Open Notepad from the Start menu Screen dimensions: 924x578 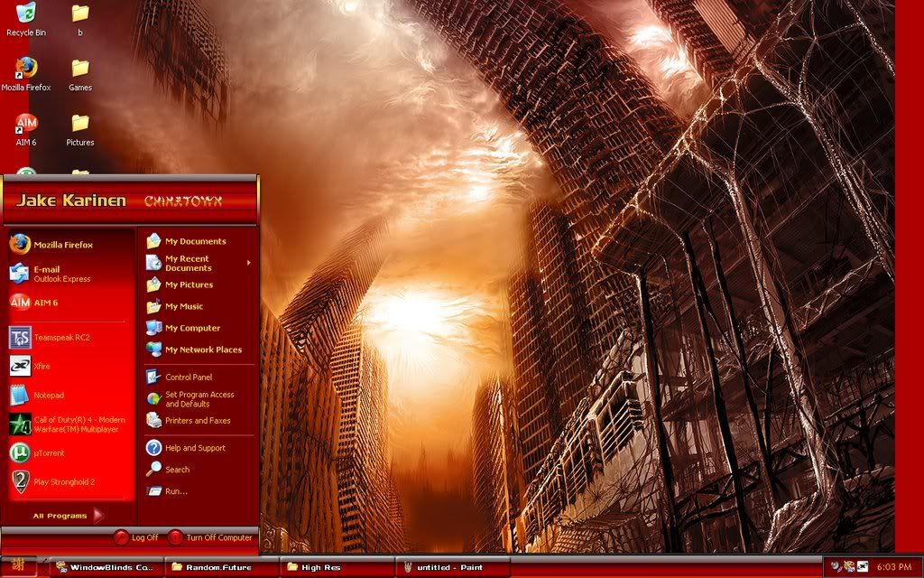[x=71, y=396]
